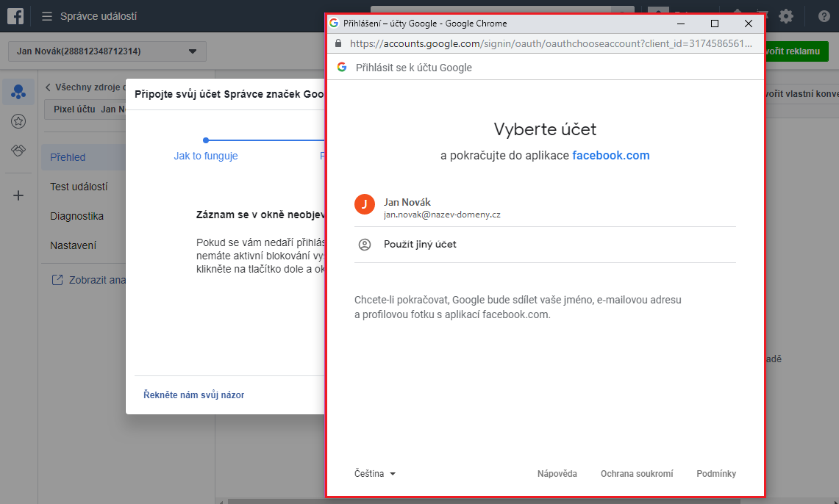
Task: Select the data sources icon in sidebar
Action: click(x=18, y=92)
